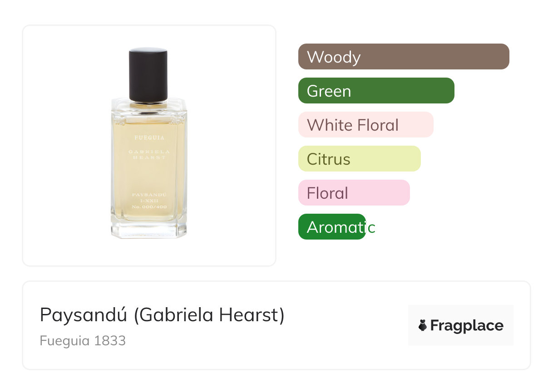Click the Aromatic accord bar
The image size is (553, 392).
click(332, 227)
